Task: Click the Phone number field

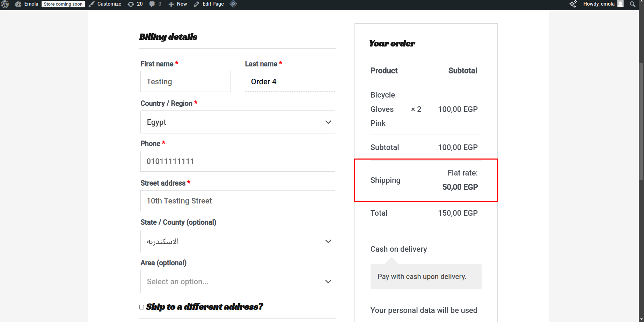Action: click(238, 161)
